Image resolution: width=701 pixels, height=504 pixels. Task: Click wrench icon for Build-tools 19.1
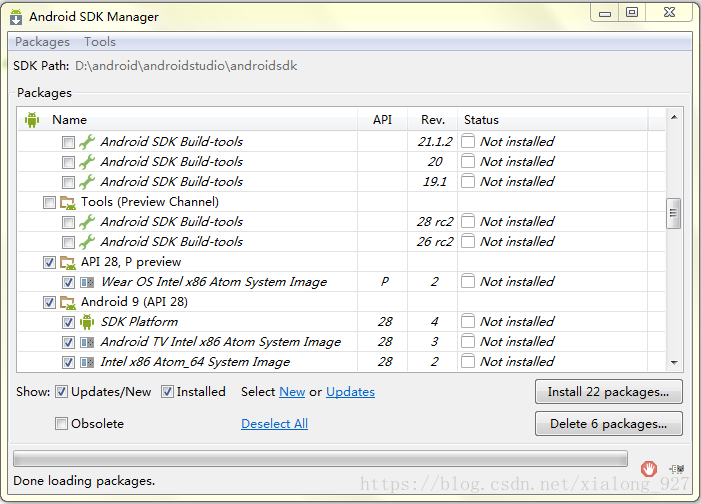coord(87,182)
